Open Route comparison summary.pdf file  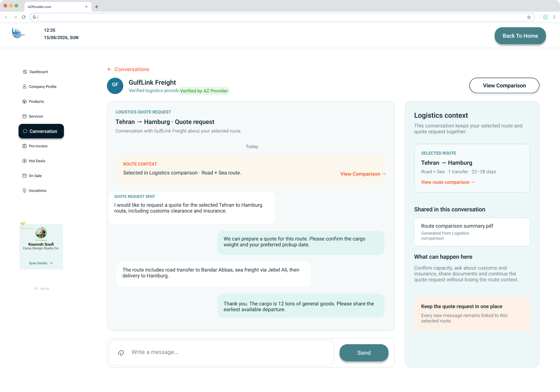(472, 232)
